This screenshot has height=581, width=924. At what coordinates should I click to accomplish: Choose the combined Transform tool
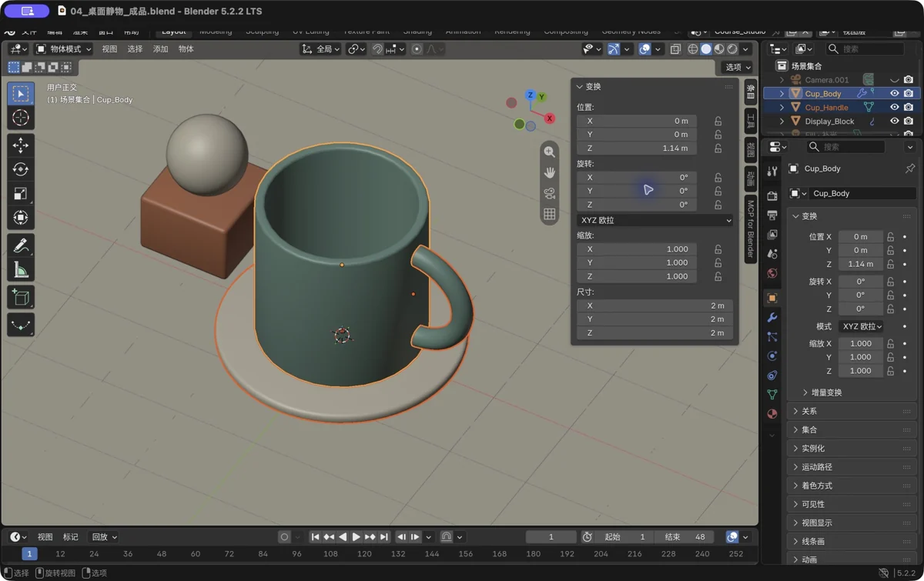[x=21, y=218]
